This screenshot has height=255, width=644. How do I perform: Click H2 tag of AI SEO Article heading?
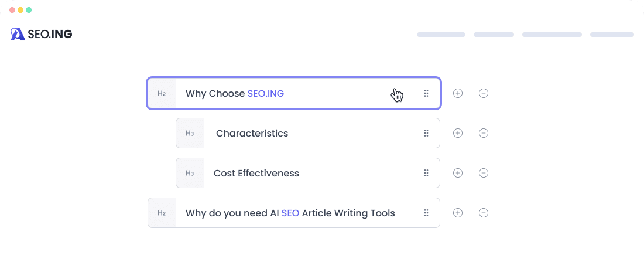(162, 213)
